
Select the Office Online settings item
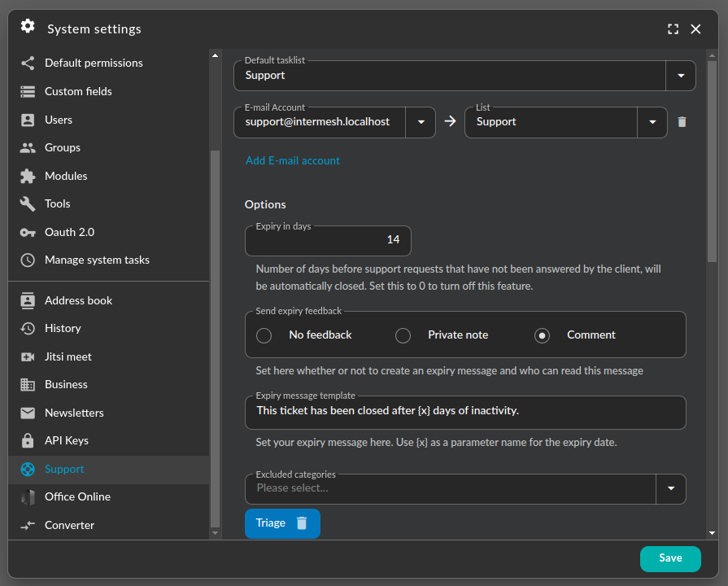point(109,497)
